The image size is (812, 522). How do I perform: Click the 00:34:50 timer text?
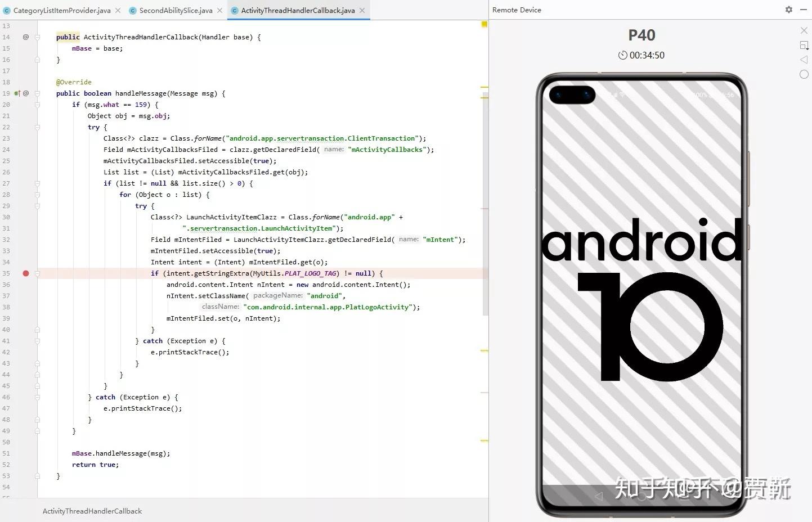click(x=647, y=55)
